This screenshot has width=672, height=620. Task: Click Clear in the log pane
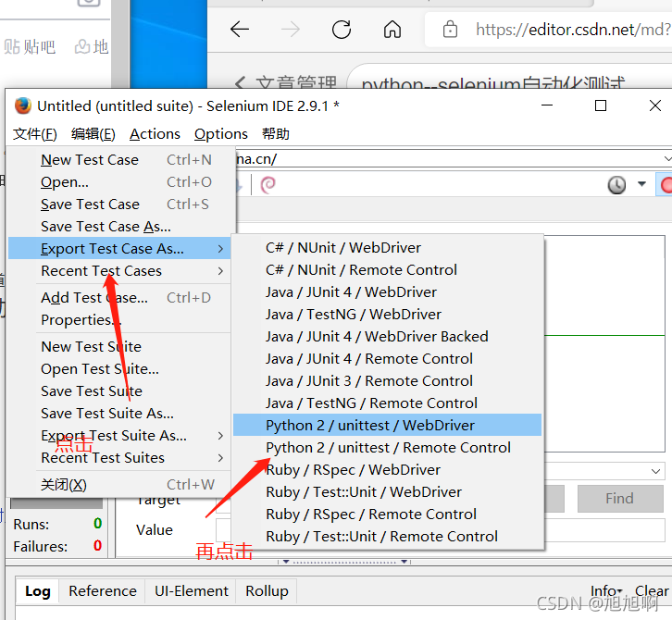[652, 591]
